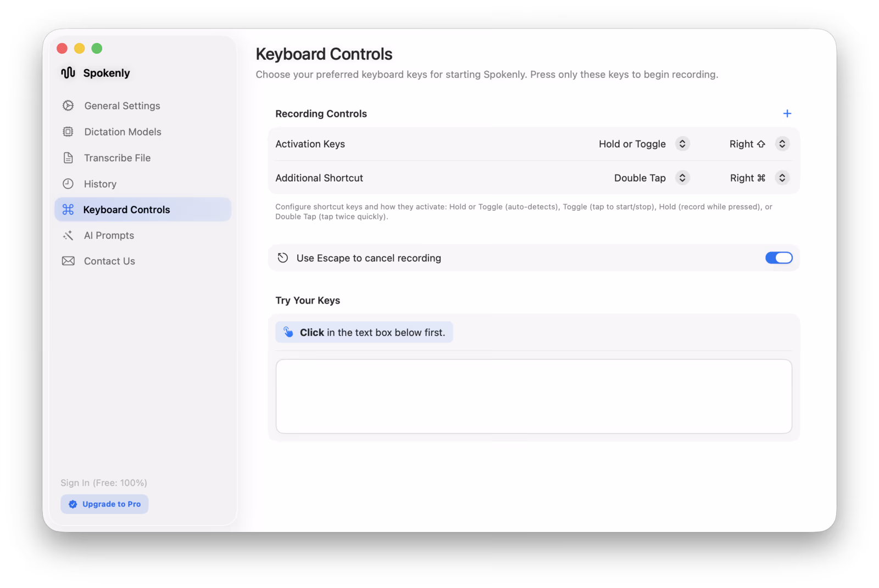Click the Keyboard Controls command icon
Image resolution: width=879 pixels, height=588 pixels.
coord(68,209)
